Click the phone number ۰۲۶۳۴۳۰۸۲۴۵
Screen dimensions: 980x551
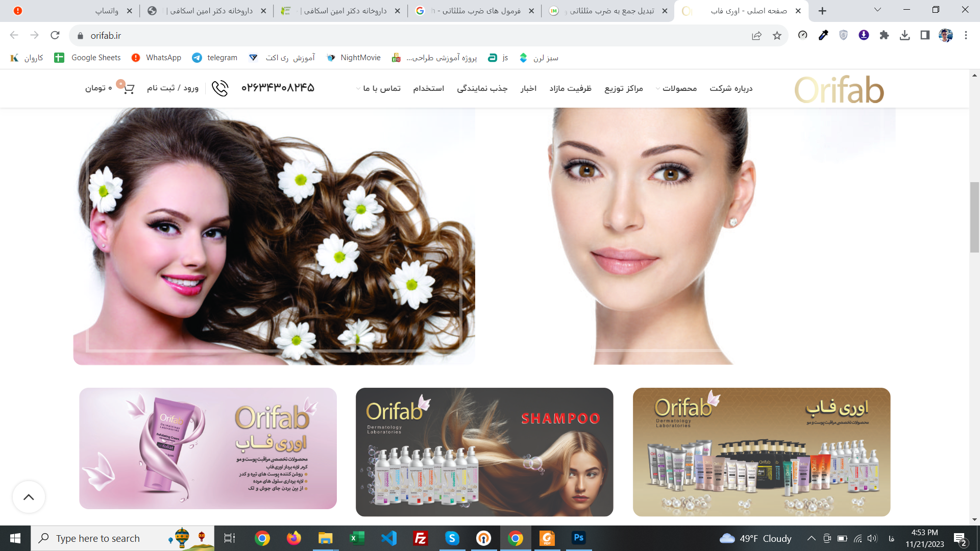pyautogui.click(x=278, y=88)
